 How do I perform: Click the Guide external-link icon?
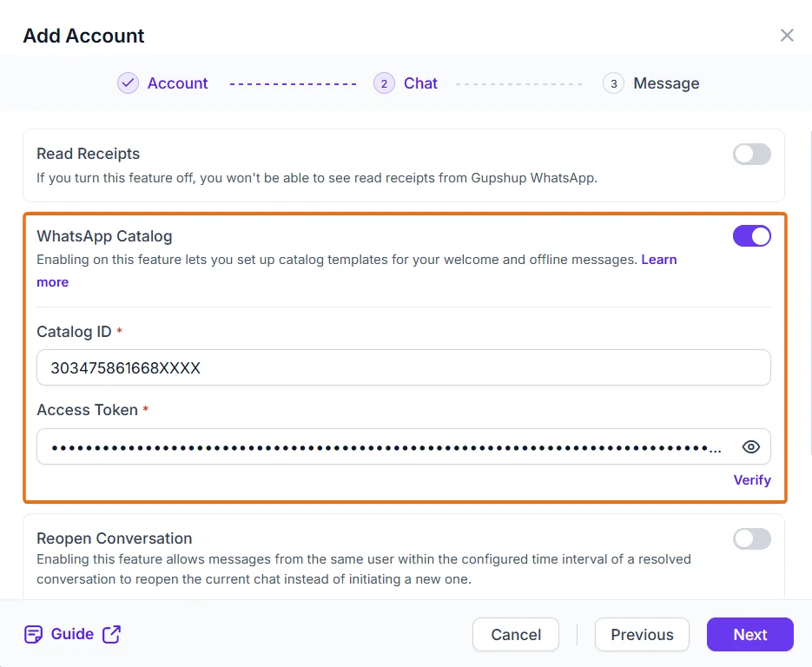click(111, 634)
